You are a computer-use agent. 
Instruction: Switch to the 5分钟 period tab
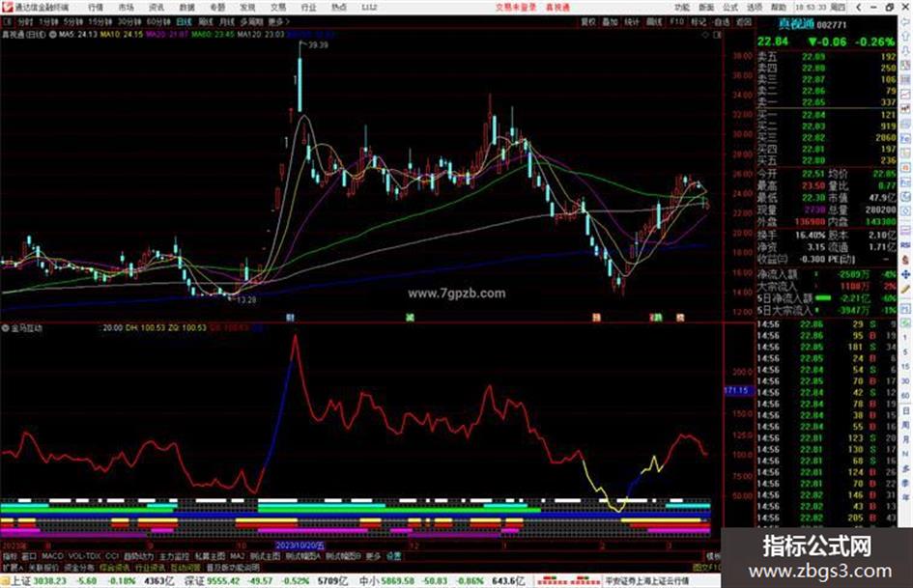tap(72, 22)
